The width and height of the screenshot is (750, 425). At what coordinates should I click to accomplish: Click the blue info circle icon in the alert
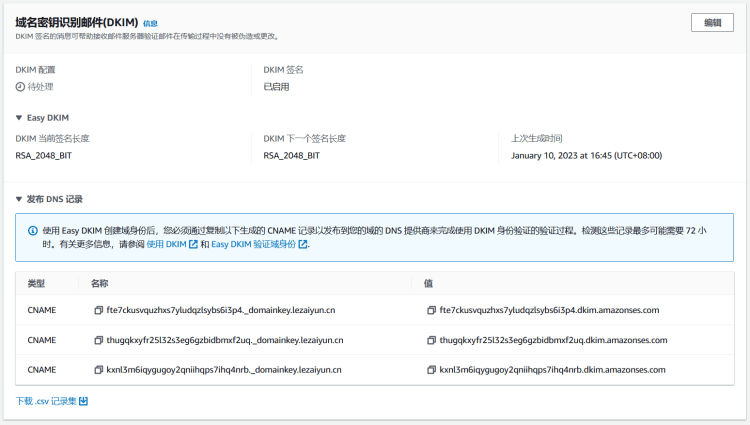[x=33, y=230]
